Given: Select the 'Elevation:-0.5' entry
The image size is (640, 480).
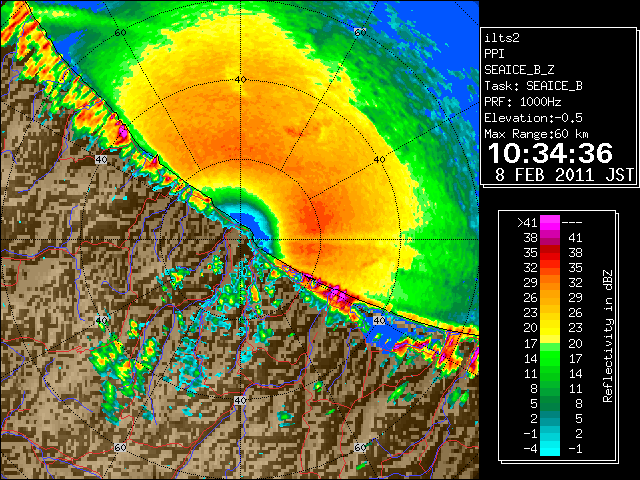Looking at the screenshot, I should [533, 118].
